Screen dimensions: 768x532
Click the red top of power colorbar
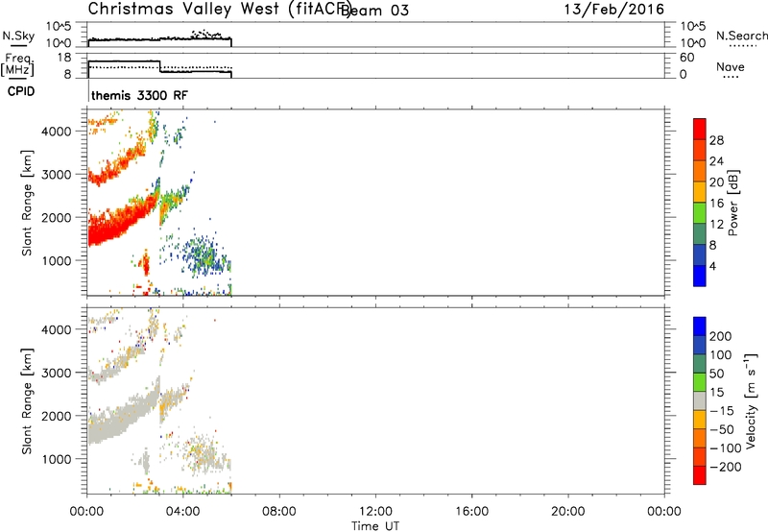pyautogui.click(x=700, y=129)
